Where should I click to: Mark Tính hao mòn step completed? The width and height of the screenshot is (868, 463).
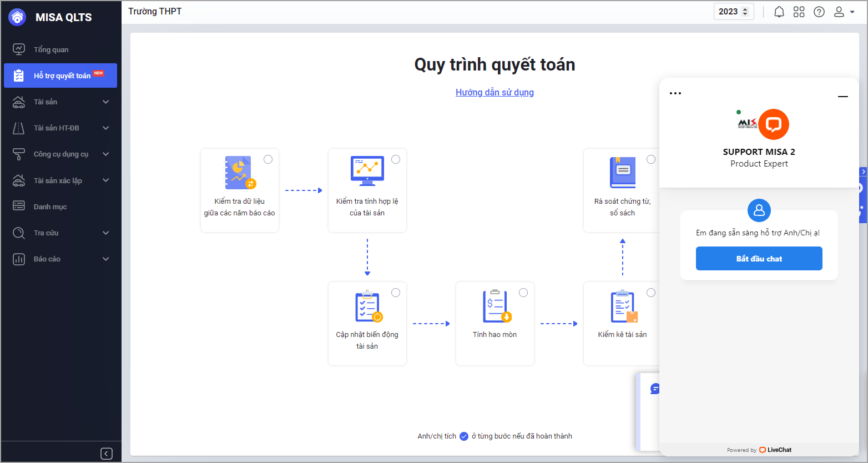(523, 293)
